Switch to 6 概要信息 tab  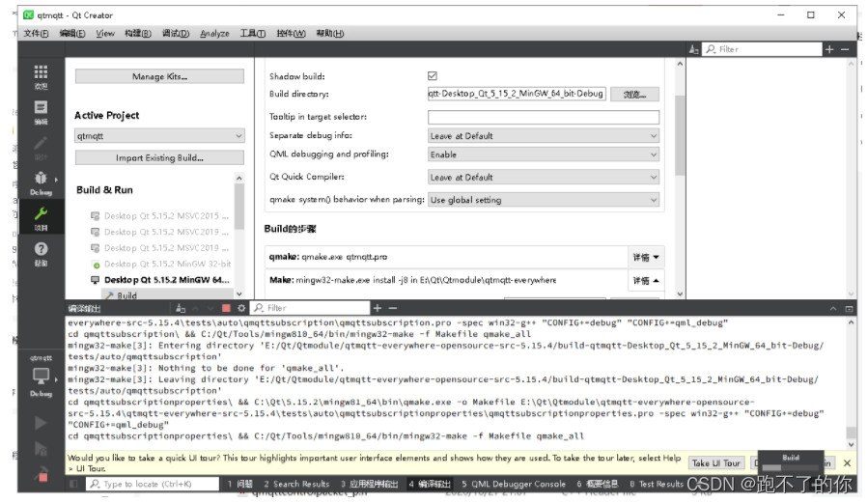point(598,485)
